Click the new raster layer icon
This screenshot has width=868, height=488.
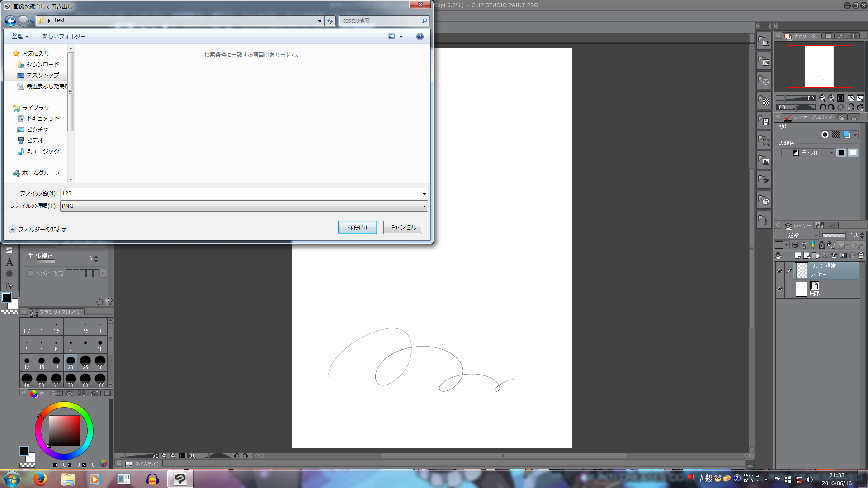pyautogui.click(x=798, y=255)
